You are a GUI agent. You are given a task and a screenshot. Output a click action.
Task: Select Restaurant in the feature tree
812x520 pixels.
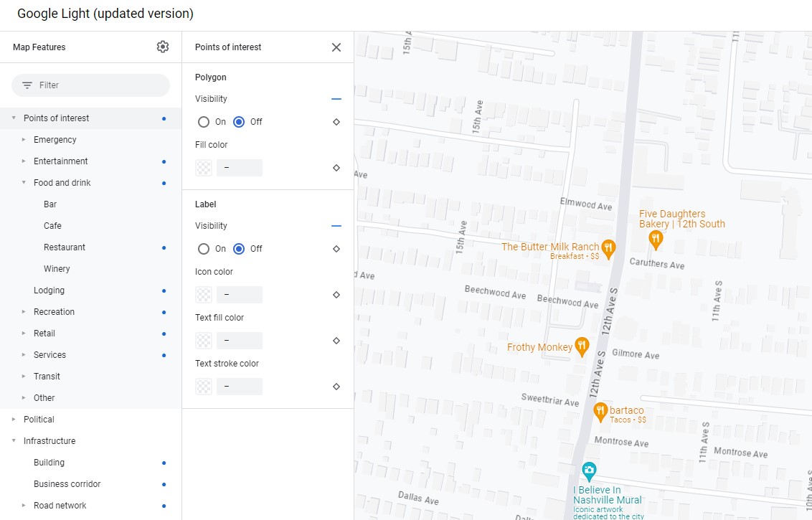[x=65, y=247]
